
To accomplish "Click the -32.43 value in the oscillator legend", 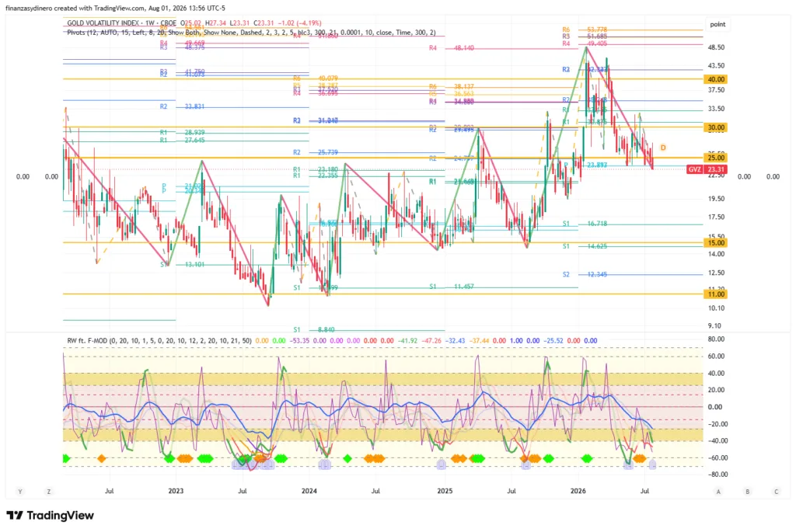I will 456,341.
